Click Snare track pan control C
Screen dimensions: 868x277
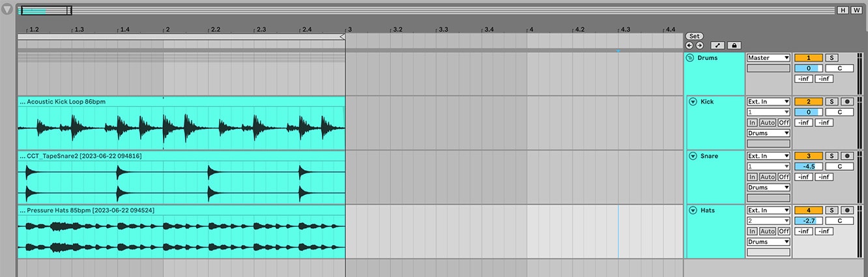pos(839,166)
